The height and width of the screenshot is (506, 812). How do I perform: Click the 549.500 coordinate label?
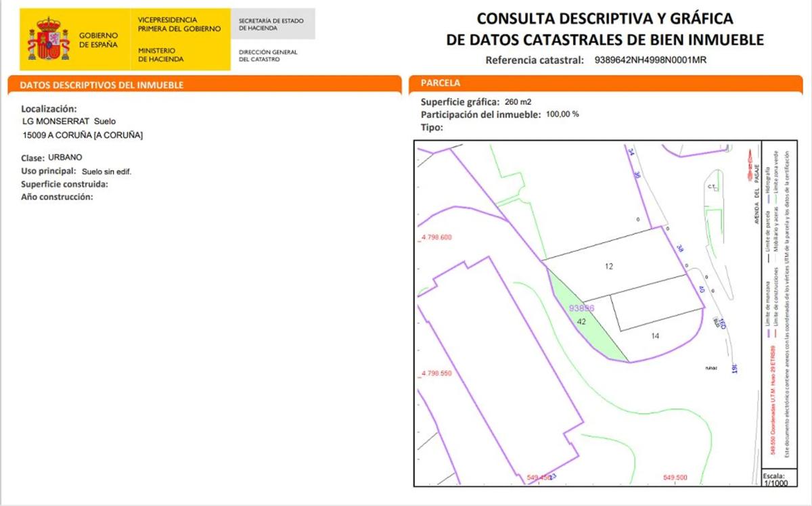click(x=675, y=478)
